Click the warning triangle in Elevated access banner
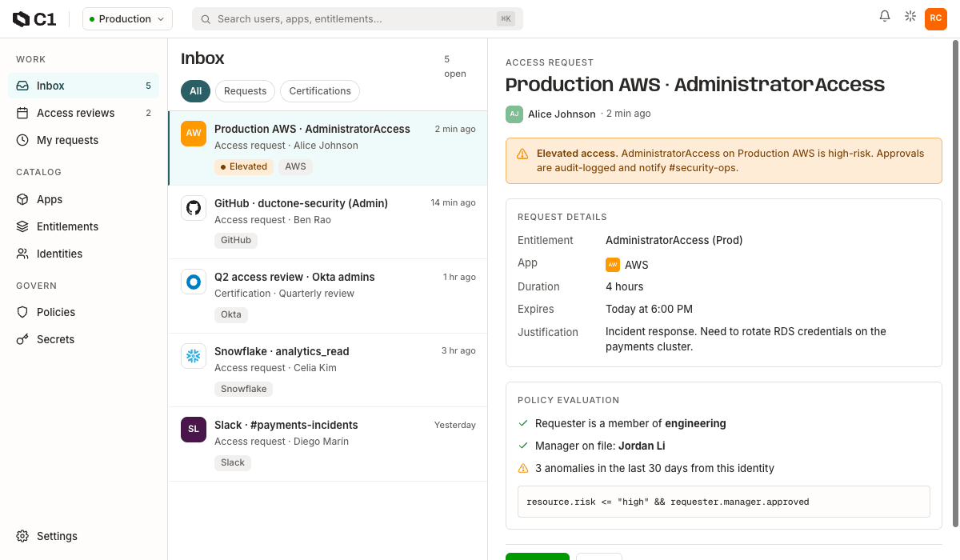960x560 pixels. pos(522,154)
